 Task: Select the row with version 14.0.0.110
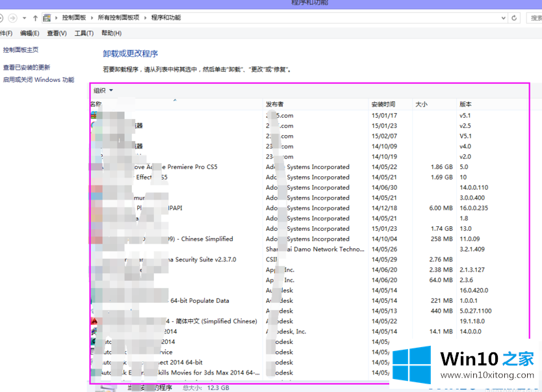[309, 187]
